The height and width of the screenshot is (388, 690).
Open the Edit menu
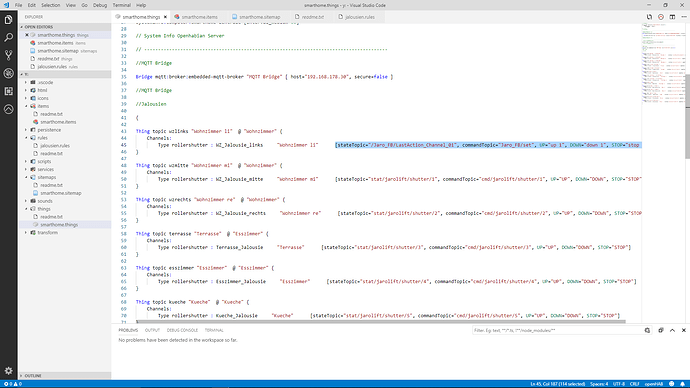pyautogui.click(x=32, y=5)
